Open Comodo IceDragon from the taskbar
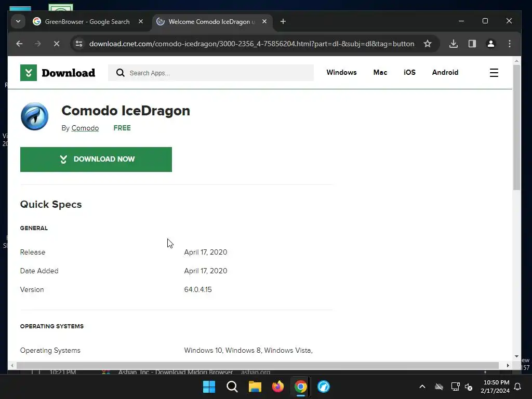532x399 pixels. [x=323, y=387]
